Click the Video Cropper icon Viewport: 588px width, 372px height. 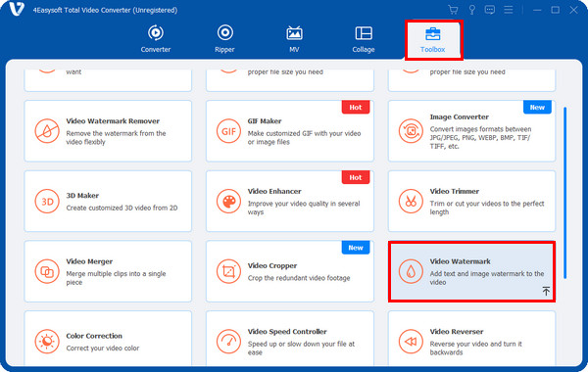click(228, 271)
